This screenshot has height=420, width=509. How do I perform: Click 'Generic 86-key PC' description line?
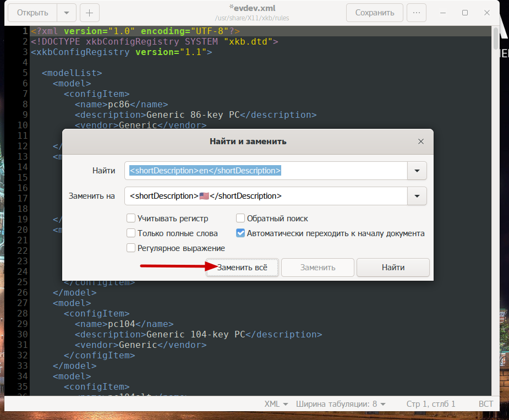[x=195, y=114]
